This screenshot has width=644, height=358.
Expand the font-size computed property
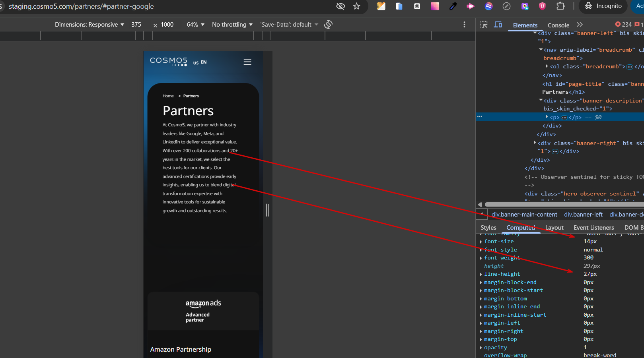pyautogui.click(x=481, y=242)
